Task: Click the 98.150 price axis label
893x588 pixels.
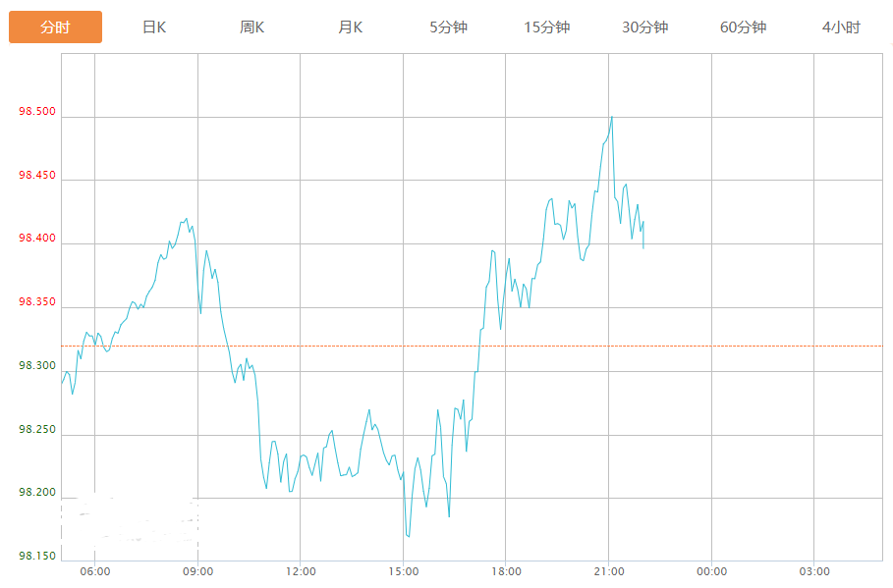Action: pos(36,557)
